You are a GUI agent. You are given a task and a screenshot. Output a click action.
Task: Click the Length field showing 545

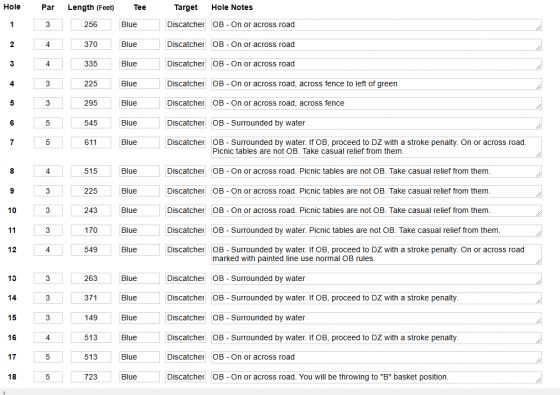(x=91, y=123)
